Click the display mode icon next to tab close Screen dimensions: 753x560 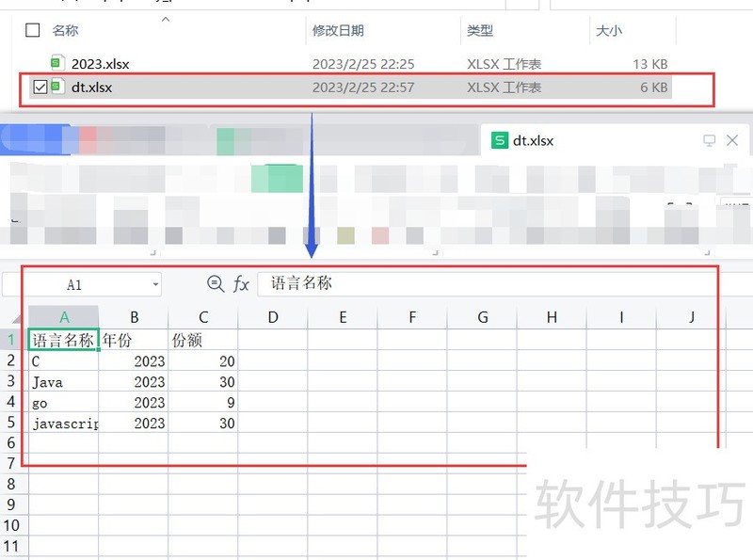(x=709, y=141)
